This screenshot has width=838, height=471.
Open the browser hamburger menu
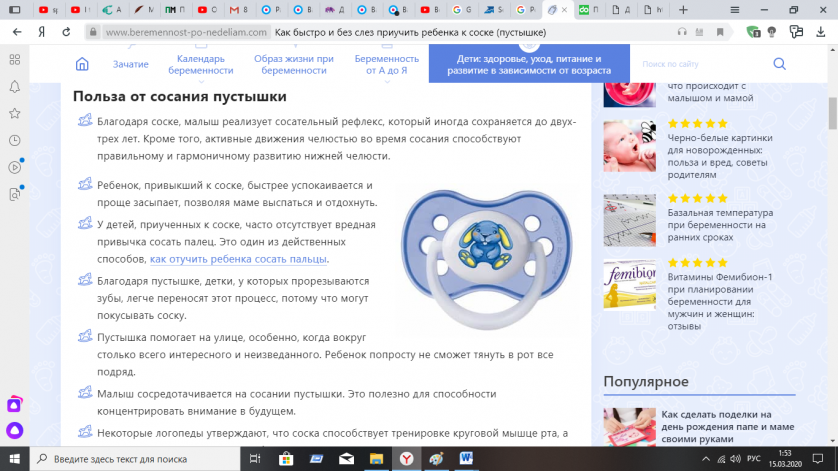tap(735, 10)
